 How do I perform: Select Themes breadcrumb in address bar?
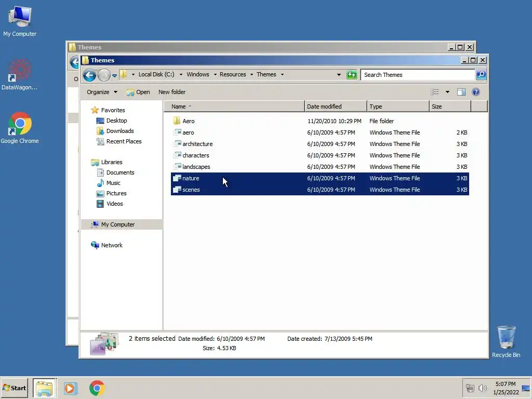pyautogui.click(x=267, y=74)
